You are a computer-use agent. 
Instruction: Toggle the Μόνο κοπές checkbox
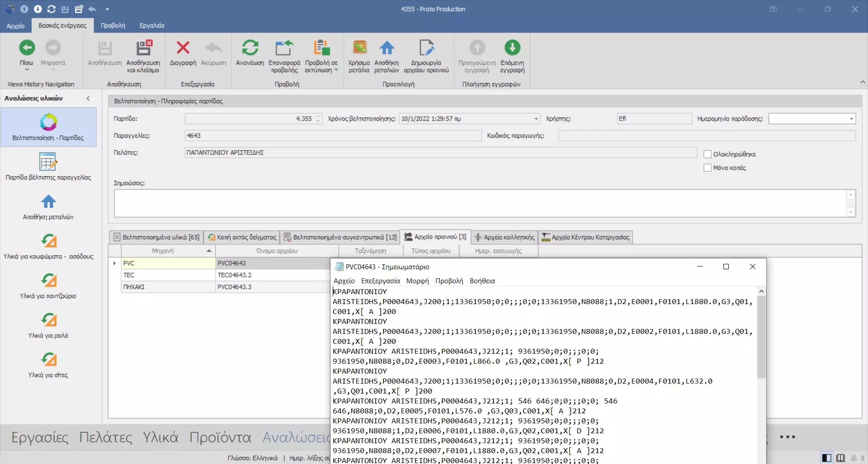coord(708,168)
